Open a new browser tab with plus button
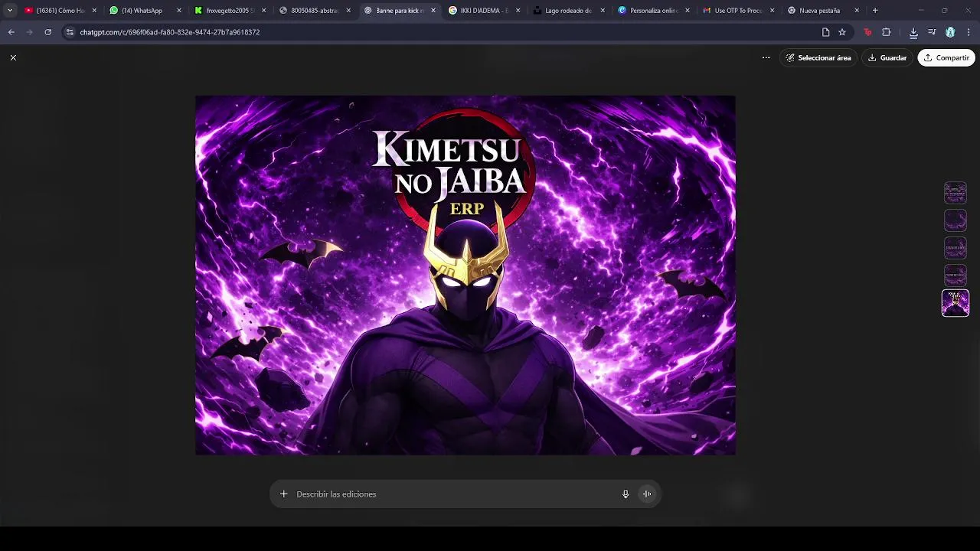This screenshot has height=551, width=980. pos(875,11)
